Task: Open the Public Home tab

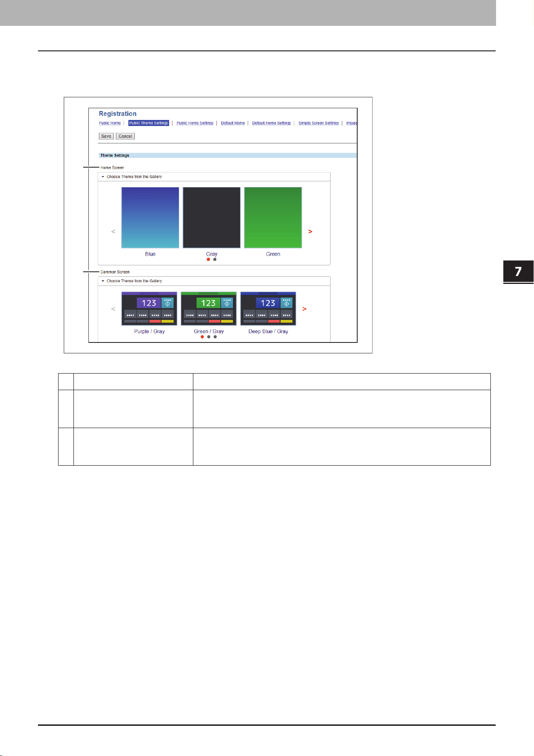Action: [x=110, y=123]
